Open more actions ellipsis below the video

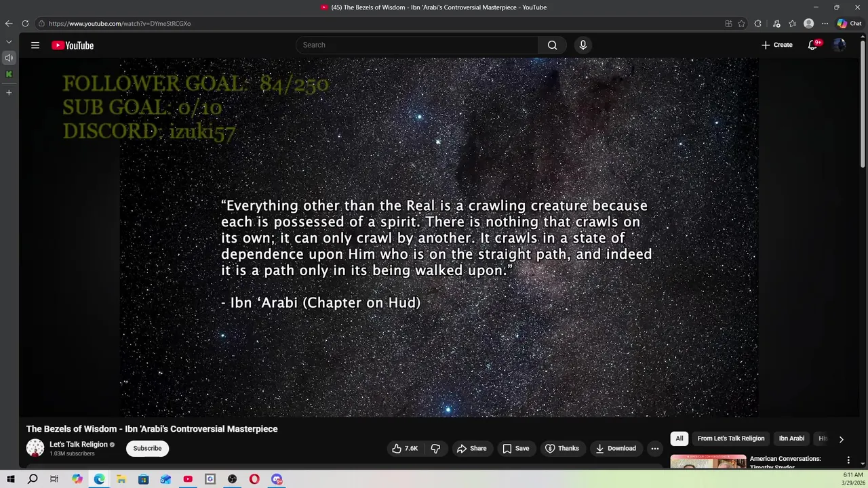click(x=655, y=449)
